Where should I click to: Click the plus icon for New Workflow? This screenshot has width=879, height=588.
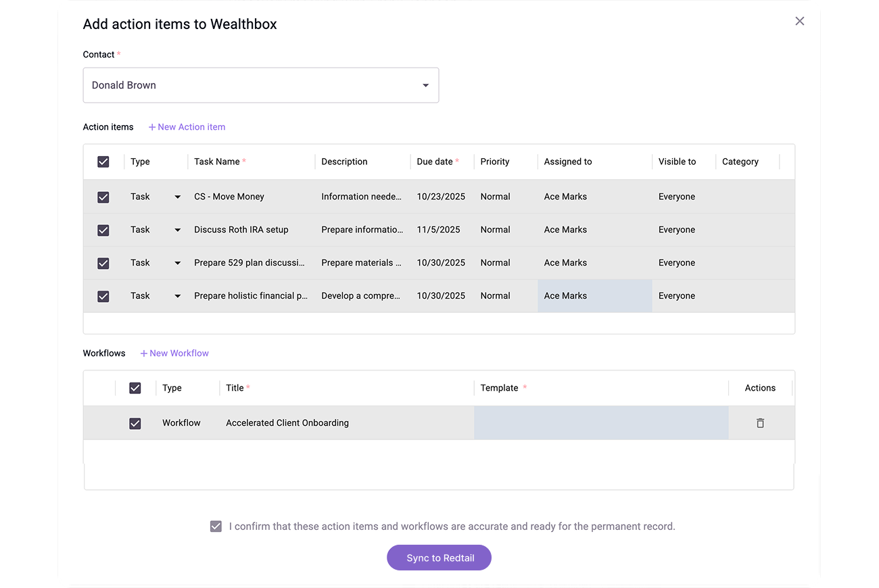pos(144,353)
